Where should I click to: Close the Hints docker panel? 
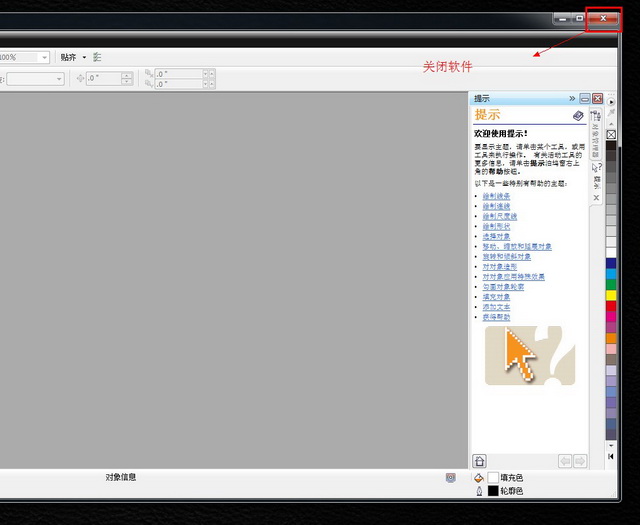pyautogui.click(x=597, y=99)
